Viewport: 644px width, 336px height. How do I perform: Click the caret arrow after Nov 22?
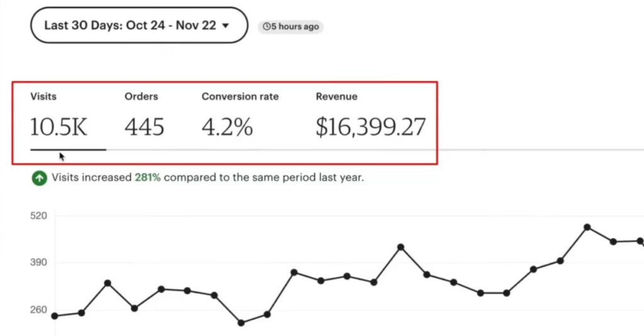(x=226, y=26)
